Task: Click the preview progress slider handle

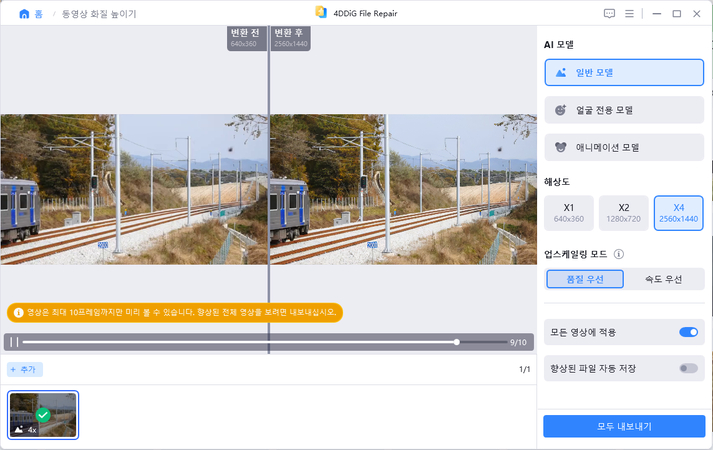Action: coord(457,342)
